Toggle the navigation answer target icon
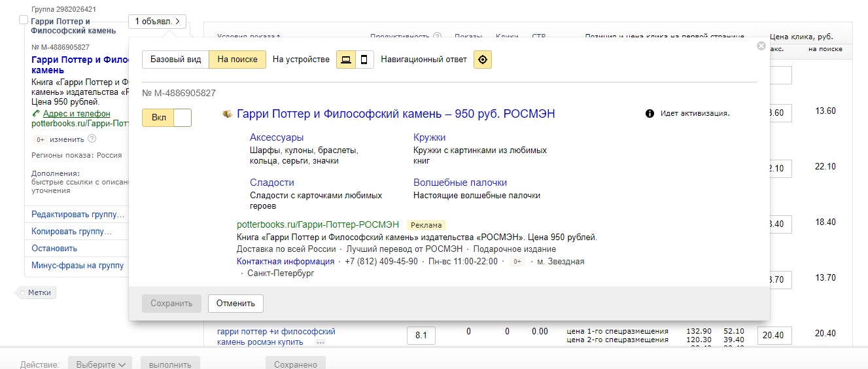868x369 pixels. tap(483, 60)
